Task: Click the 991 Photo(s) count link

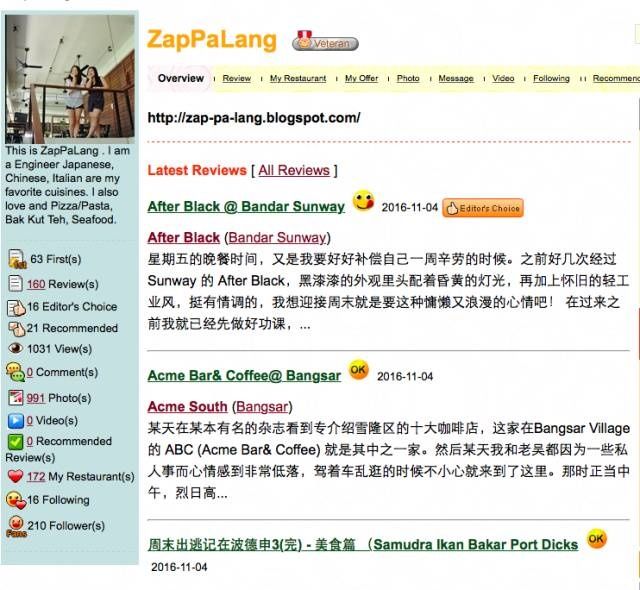Action: coord(36,398)
